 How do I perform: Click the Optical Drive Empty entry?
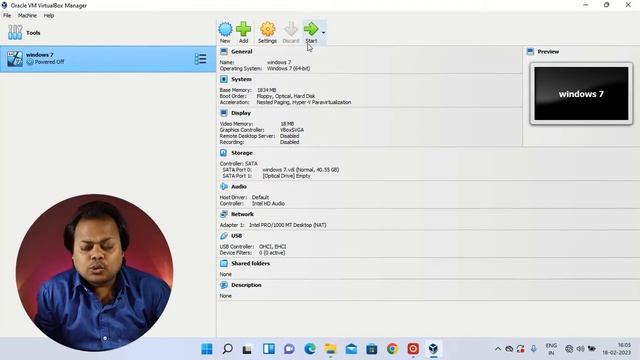point(287,176)
